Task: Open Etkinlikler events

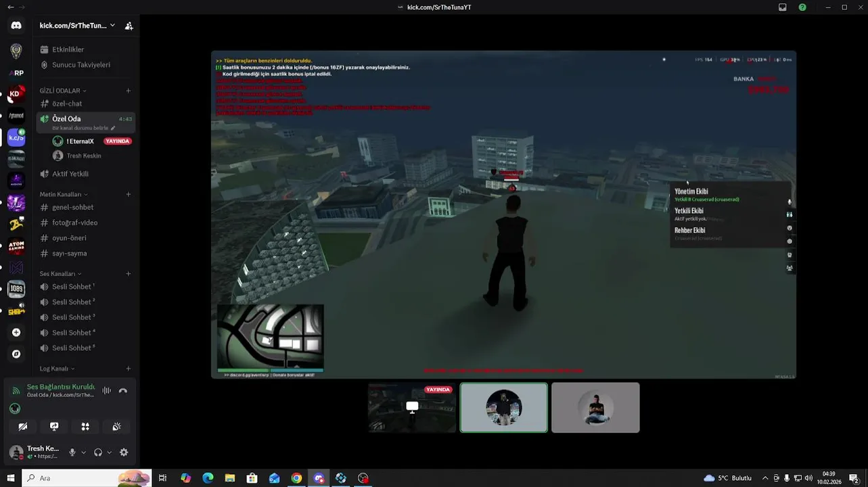Action: pyautogui.click(x=85, y=49)
